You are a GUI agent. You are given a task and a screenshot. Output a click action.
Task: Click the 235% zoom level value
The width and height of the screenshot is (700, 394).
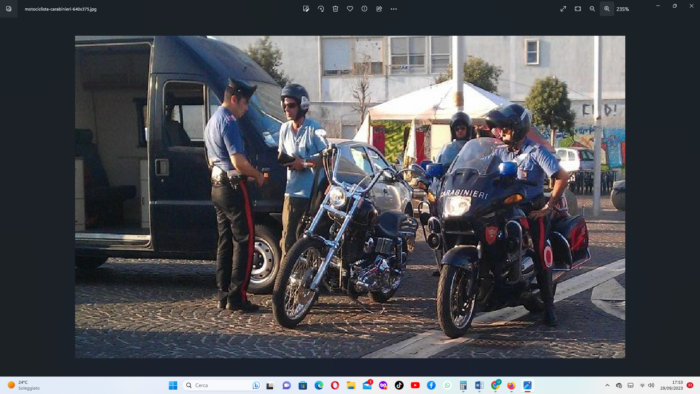coord(623,9)
